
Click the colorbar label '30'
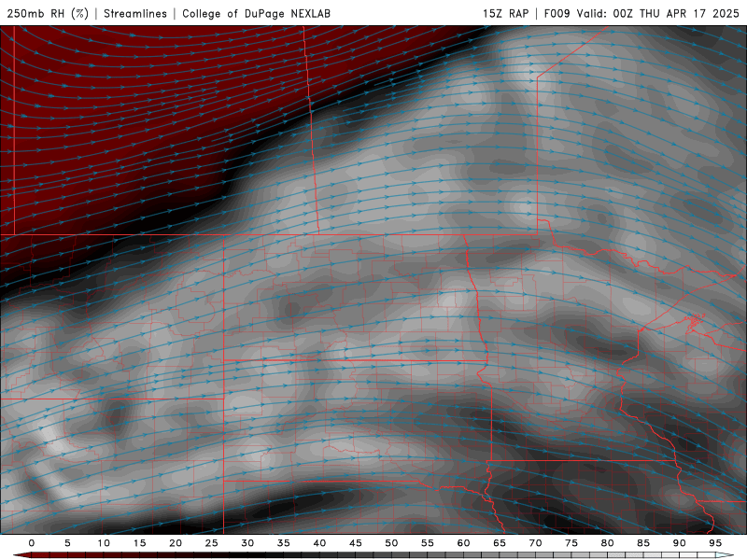click(x=247, y=543)
